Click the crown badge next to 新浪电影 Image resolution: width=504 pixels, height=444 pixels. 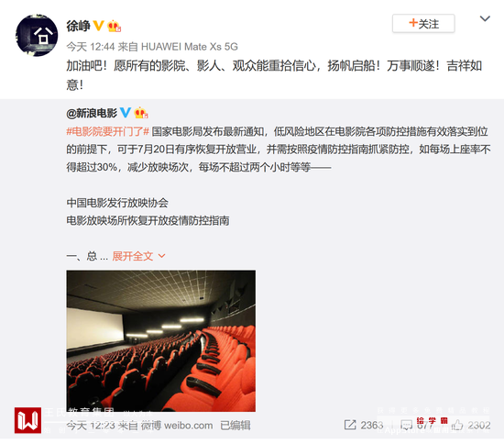[x=141, y=113]
